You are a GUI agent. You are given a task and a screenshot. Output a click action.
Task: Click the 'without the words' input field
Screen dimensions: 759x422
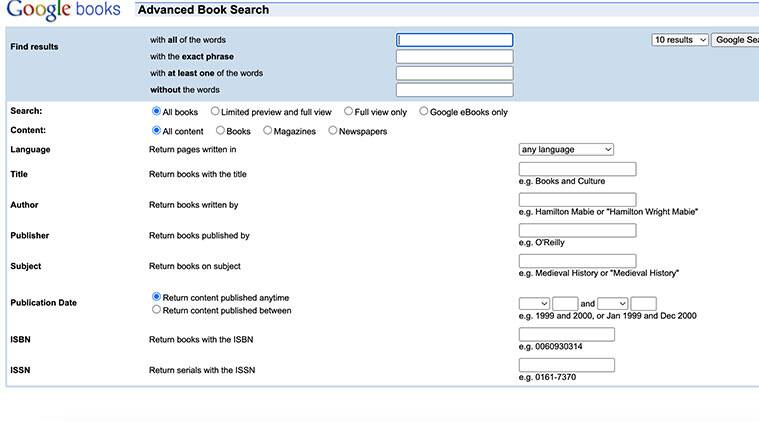coord(454,90)
